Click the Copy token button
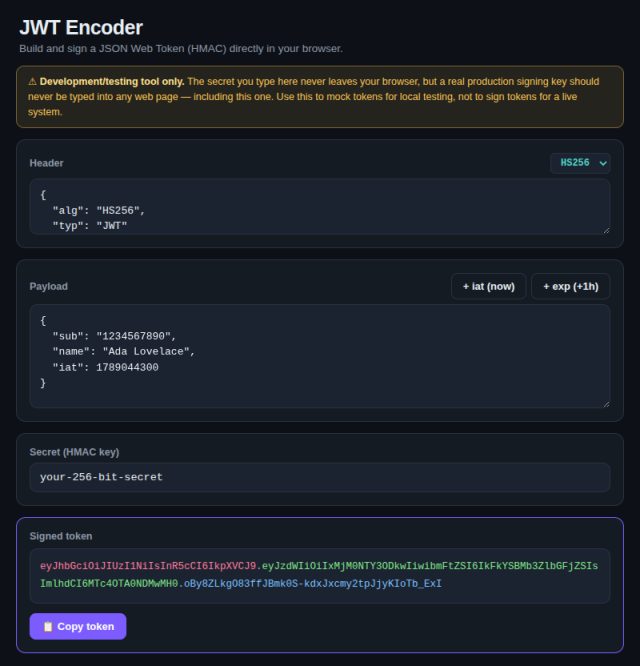640x666 pixels. coord(78,626)
